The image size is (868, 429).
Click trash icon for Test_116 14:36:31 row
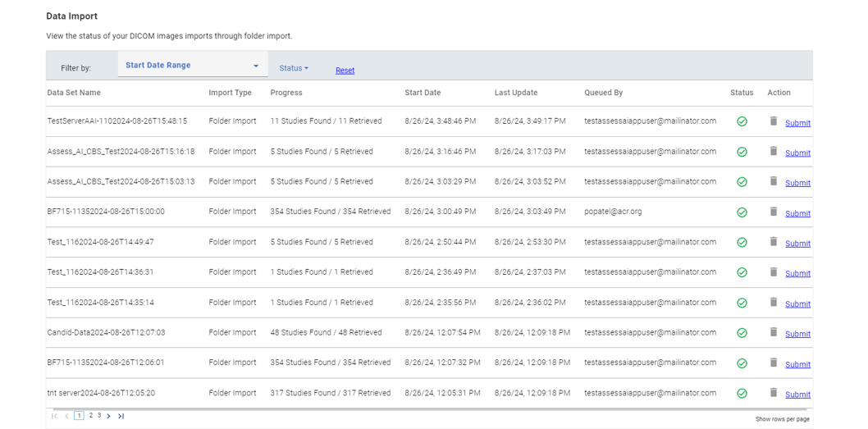click(x=774, y=272)
